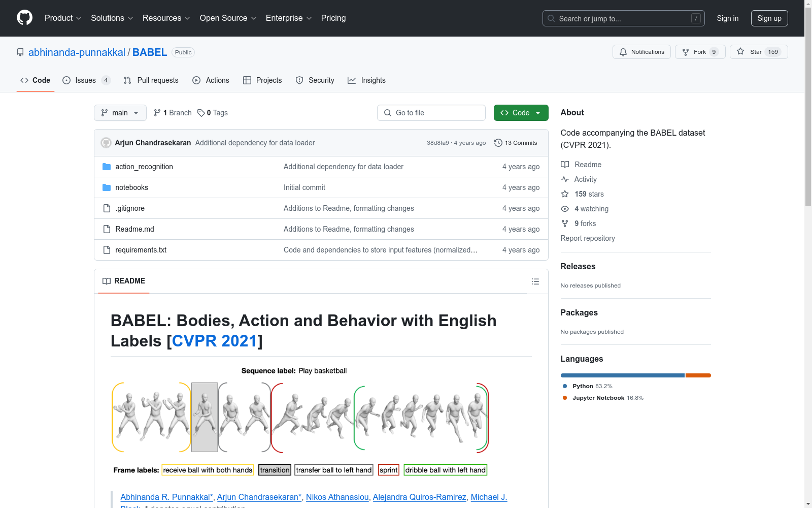Expand the Product menu
The image size is (812, 508).
click(63, 18)
